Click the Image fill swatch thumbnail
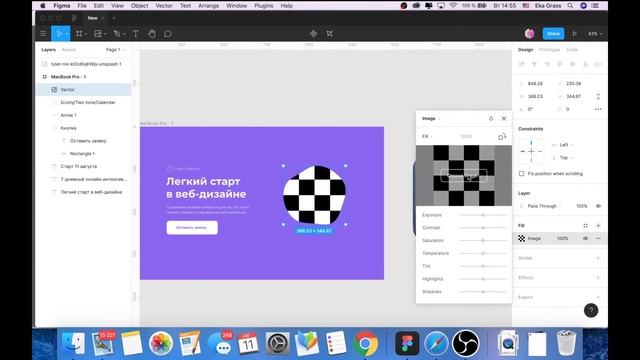This screenshot has height=360, width=640. click(522, 238)
